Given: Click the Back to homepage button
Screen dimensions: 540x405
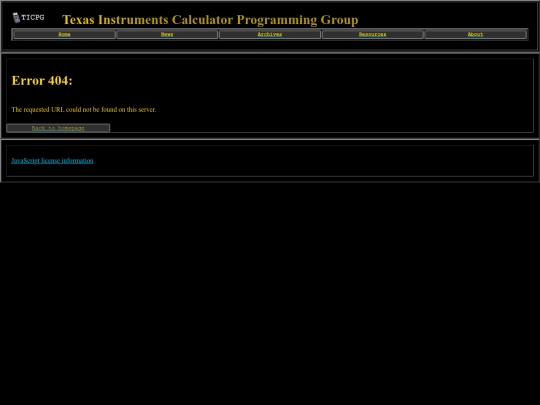Looking at the screenshot, I should pos(58,128).
